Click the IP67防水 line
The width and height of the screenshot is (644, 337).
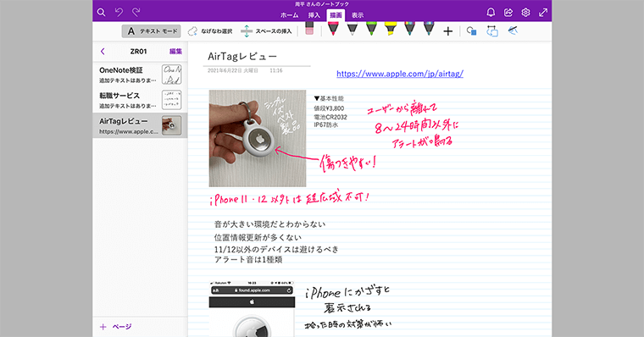326,124
